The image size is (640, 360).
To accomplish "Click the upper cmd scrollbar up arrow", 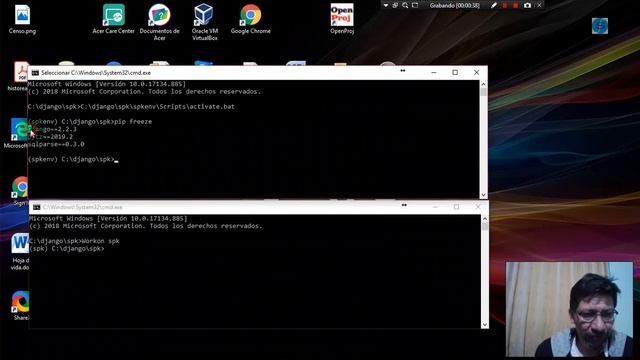I will pyautogui.click(x=484, y=84).
